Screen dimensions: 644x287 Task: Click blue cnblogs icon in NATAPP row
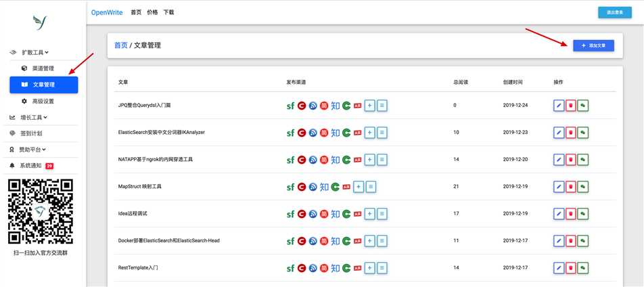313,160
